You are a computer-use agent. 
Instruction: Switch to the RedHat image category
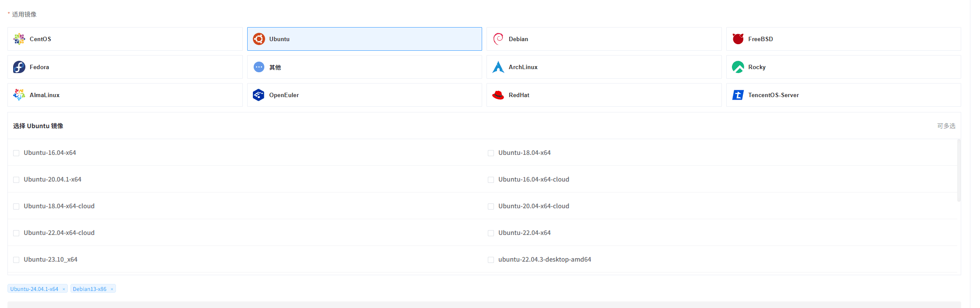[x=604, y=95]
